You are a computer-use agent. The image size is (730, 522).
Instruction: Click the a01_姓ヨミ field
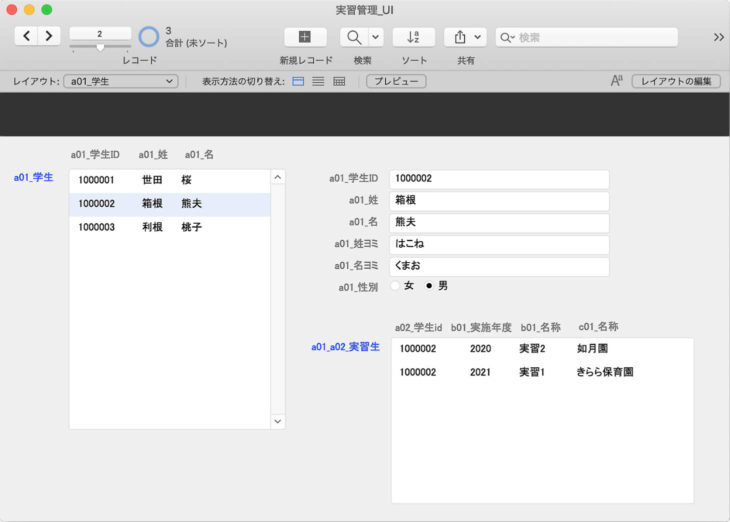(498, 244)
